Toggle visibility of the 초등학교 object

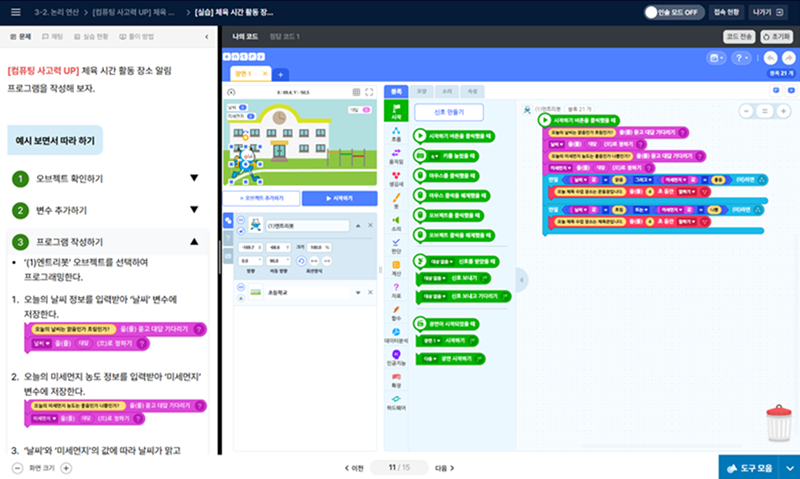[240, 288]
